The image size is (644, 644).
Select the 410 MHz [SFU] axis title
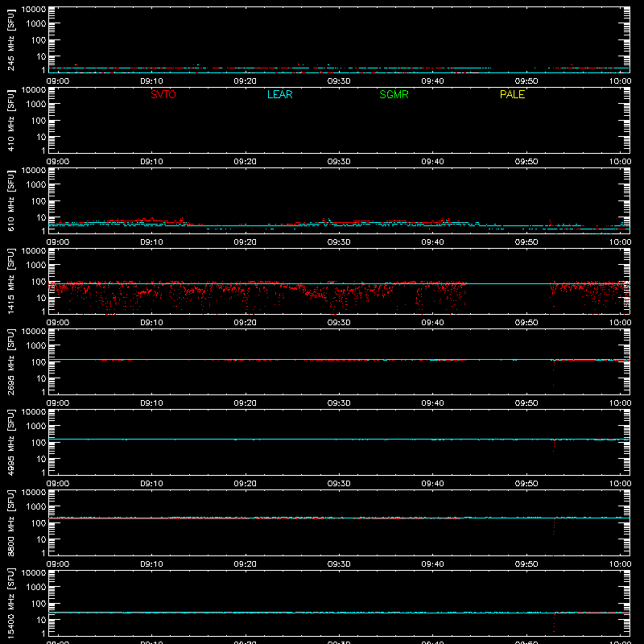[x=10, y=121]
